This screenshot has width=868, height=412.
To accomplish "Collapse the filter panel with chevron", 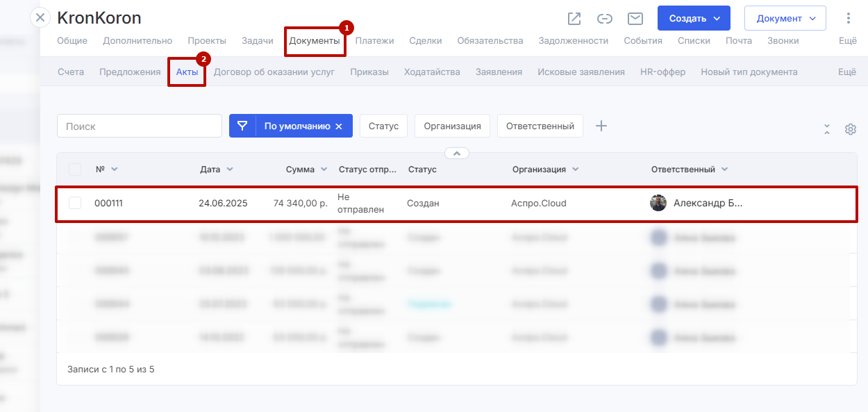I will tap(456, 154).
